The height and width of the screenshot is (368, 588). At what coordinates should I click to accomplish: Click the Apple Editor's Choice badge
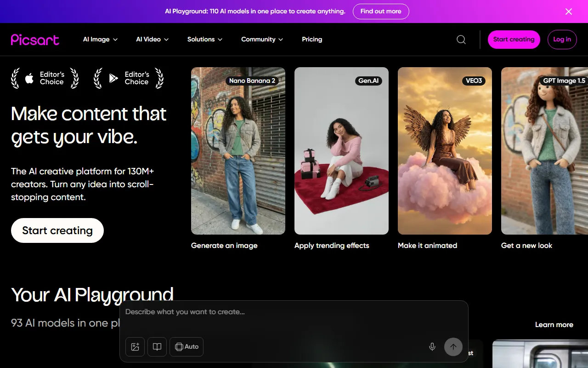coord(45,78)
